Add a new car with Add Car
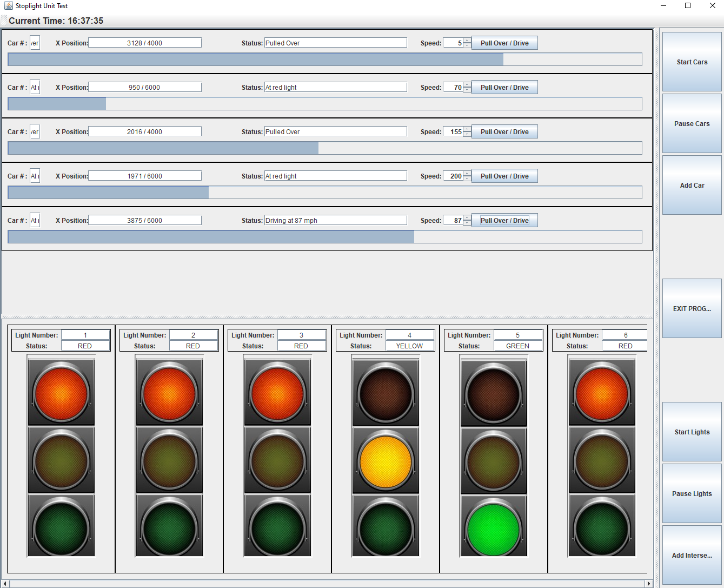The image size is (724, 588). (692, 185)
